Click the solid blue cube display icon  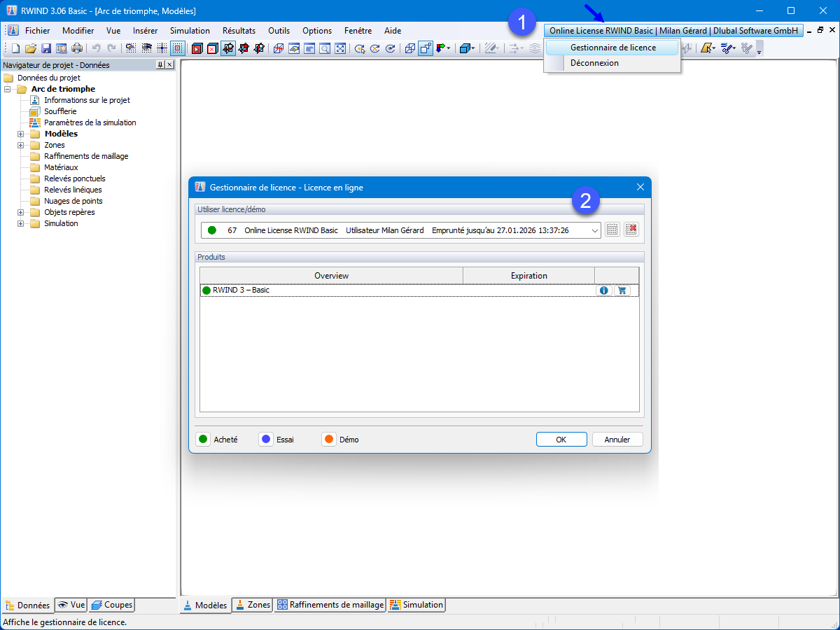pos(465,48)
